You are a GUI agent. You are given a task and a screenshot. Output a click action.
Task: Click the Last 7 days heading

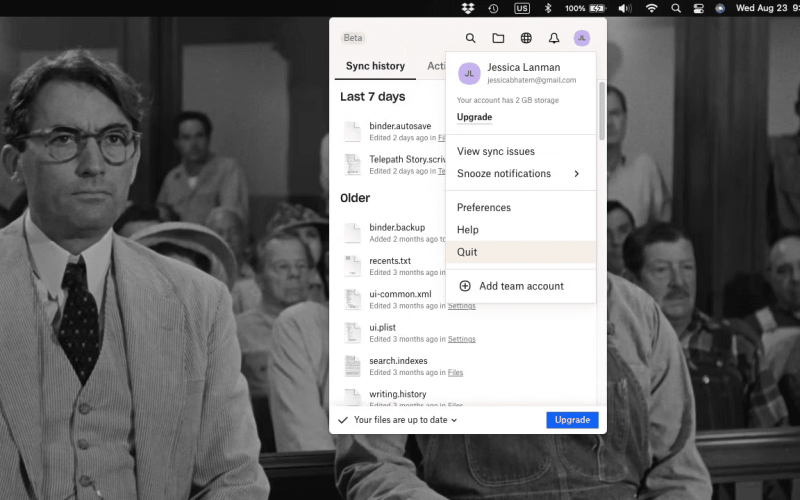point(372,97)
